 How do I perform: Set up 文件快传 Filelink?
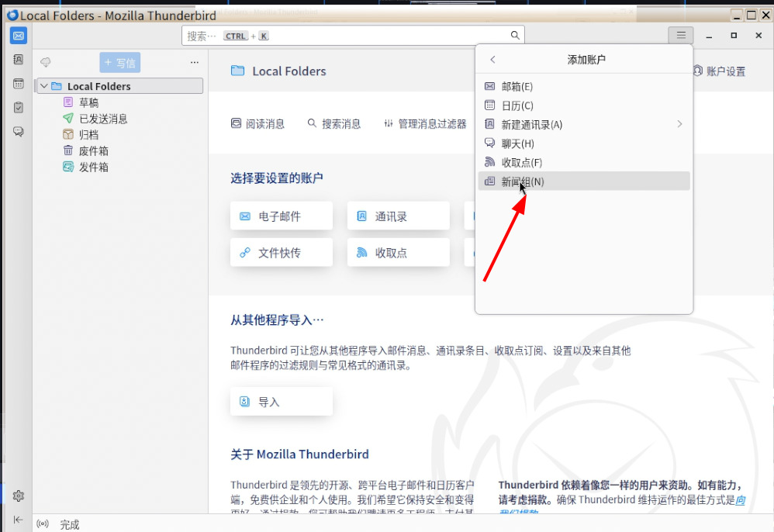pos(282,253)
